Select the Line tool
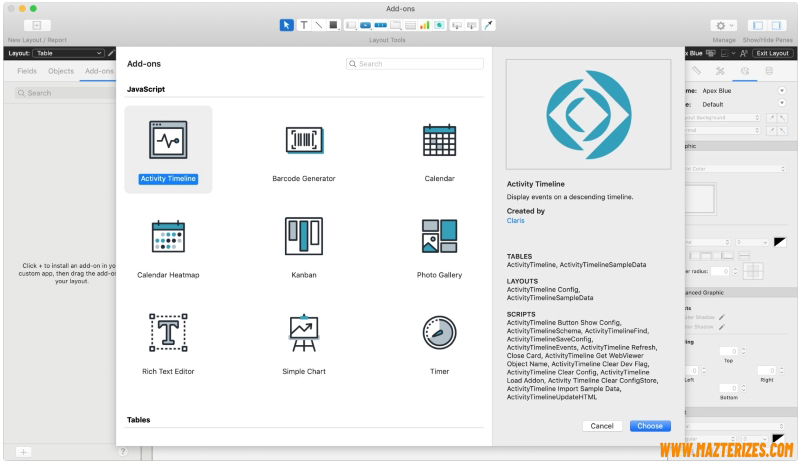800x463 pixels. pyautogui.click(x=318, y=25)
